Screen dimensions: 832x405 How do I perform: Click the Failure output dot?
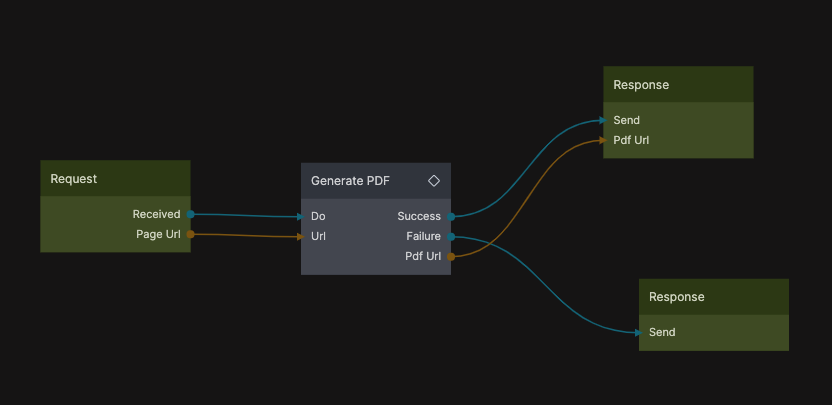click(452, 237)
